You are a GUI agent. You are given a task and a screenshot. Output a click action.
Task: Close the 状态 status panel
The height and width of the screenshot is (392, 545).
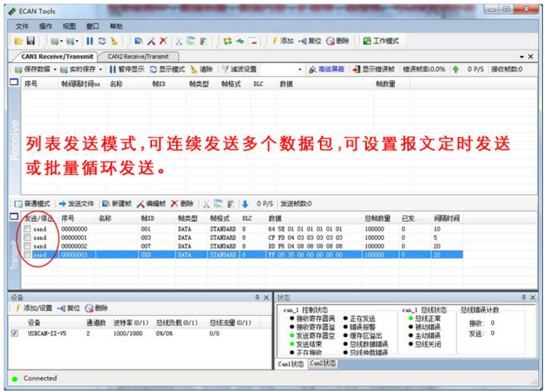point(533,297)
